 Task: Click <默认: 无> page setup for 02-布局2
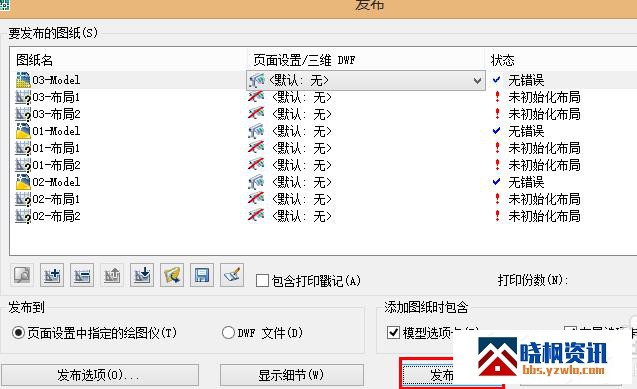click(x=301, y=216)
